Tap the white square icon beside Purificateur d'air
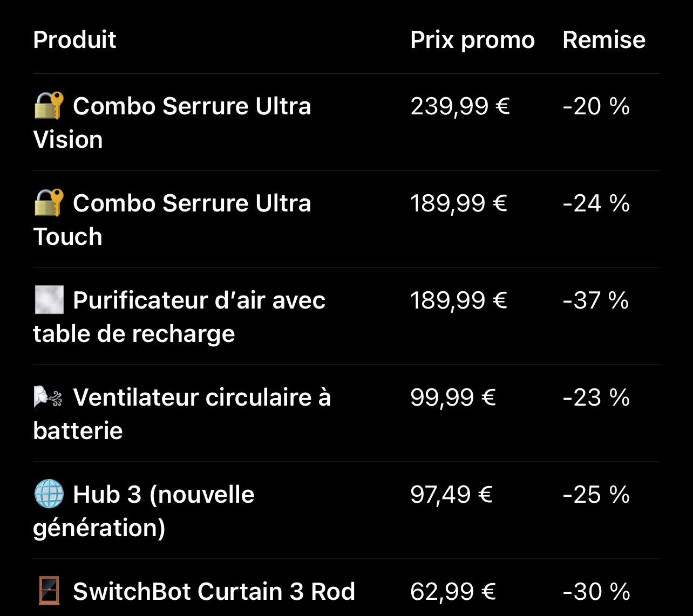The height and width of the screenshot is (616, 693). pos(49,300)
